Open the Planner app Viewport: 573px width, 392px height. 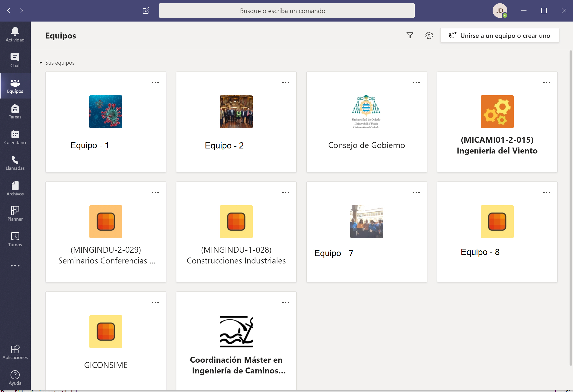(15, 214)
